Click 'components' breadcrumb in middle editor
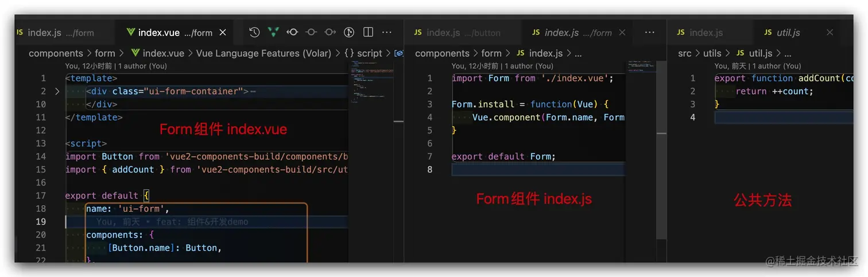 coord(442,53)
